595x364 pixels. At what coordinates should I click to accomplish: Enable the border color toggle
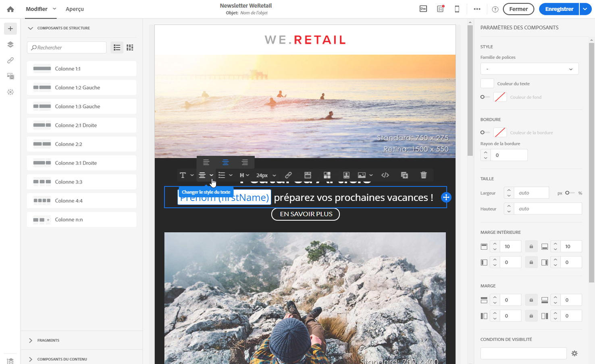coord(485,132)
